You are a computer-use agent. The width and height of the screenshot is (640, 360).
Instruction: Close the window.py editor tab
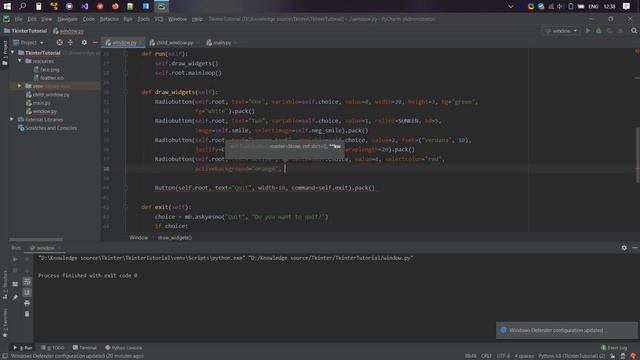[140, 42]
